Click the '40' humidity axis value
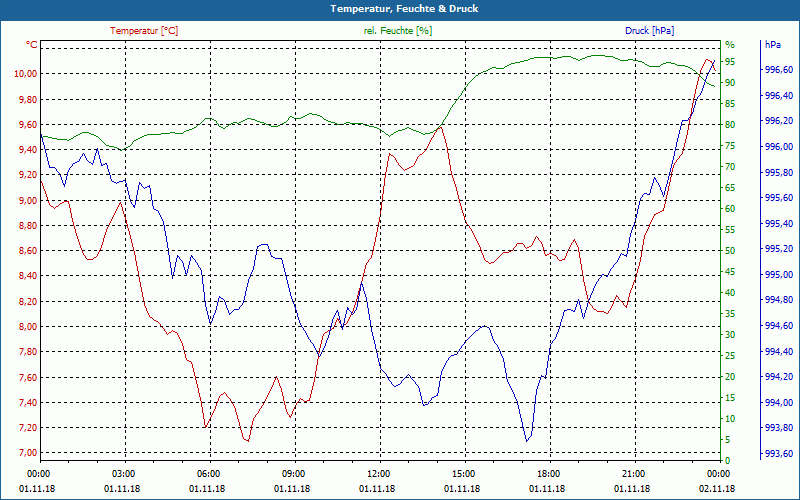The image size is (800, 500). coord(730,293)
